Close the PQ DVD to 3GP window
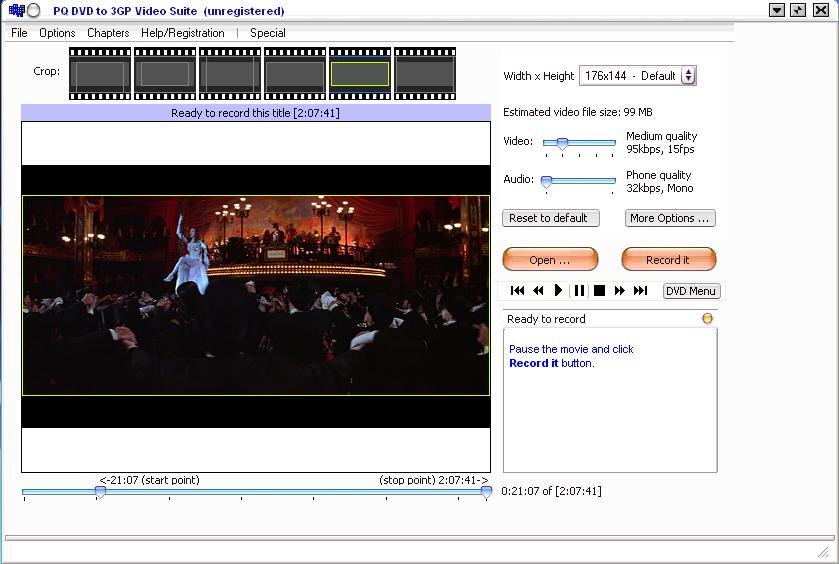839x564 pixels. pyautogui.click(x=821, y=10)
